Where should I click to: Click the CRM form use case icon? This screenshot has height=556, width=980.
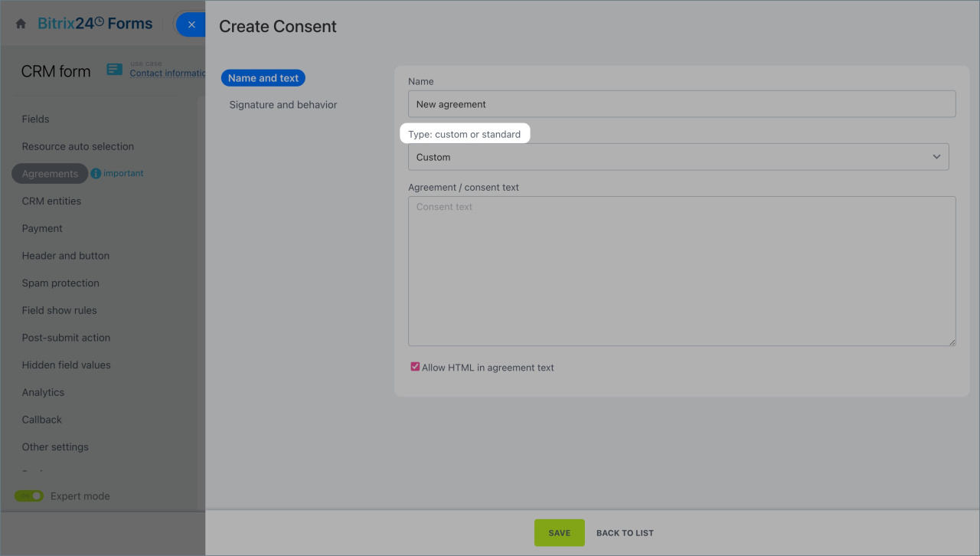pos(114,70)
